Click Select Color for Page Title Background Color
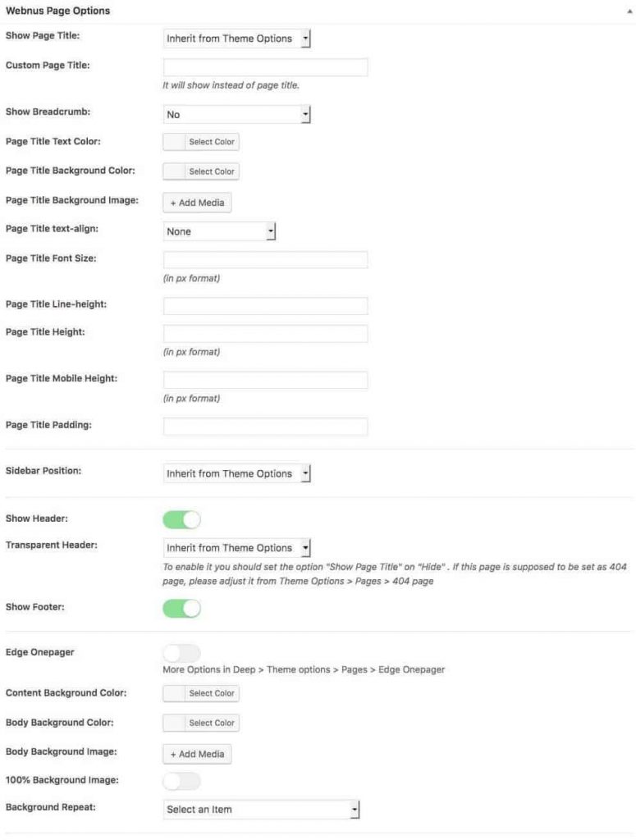Image resolution: width=636 pixels, height=840 pixels. [212, 171]
